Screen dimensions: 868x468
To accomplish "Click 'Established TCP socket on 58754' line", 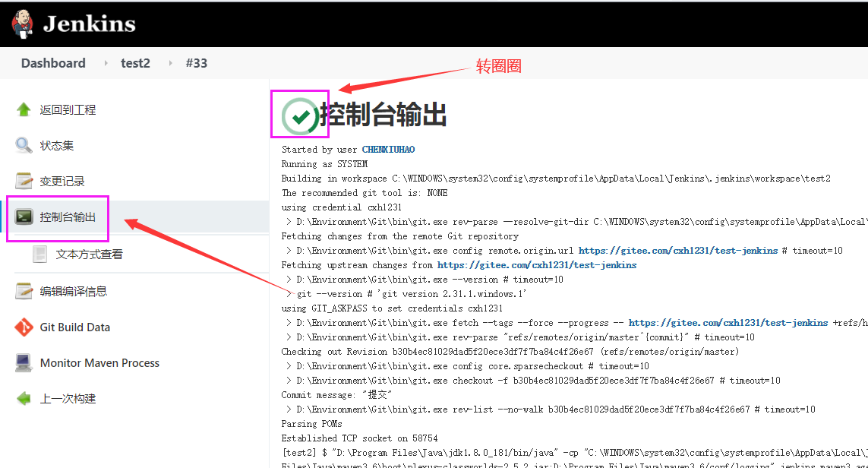I will 359,438.
